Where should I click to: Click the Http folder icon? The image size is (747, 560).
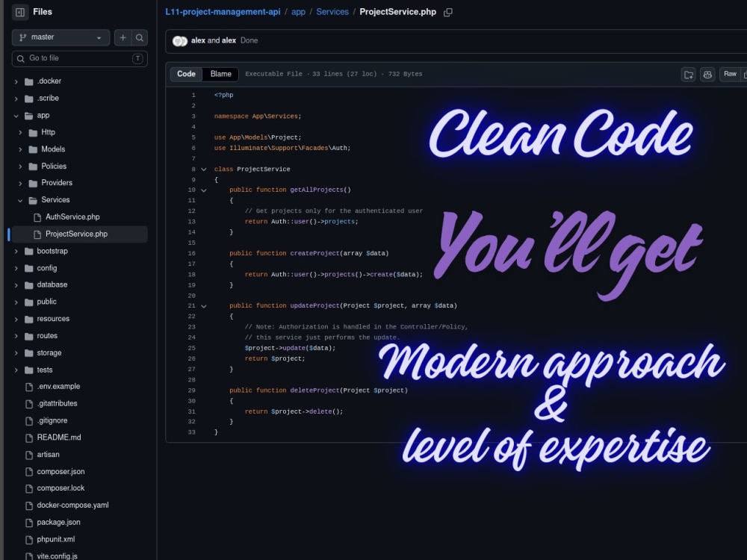coord(33,132)
